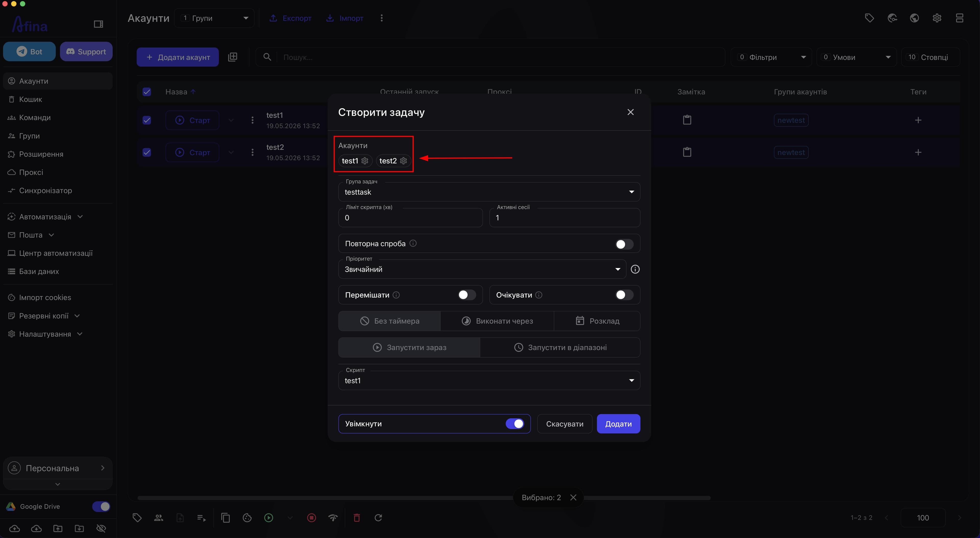The image size is (980, 538).
Task: Toggle the Увімкнути switch
Action: [x=515, y=424]
